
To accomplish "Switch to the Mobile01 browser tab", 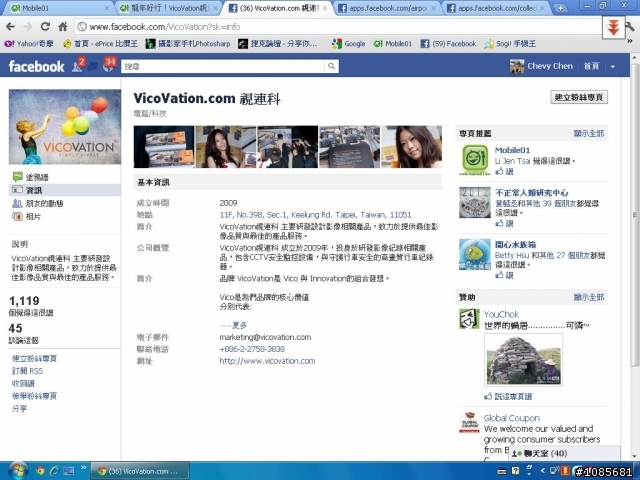I will (x=57, y=8).
